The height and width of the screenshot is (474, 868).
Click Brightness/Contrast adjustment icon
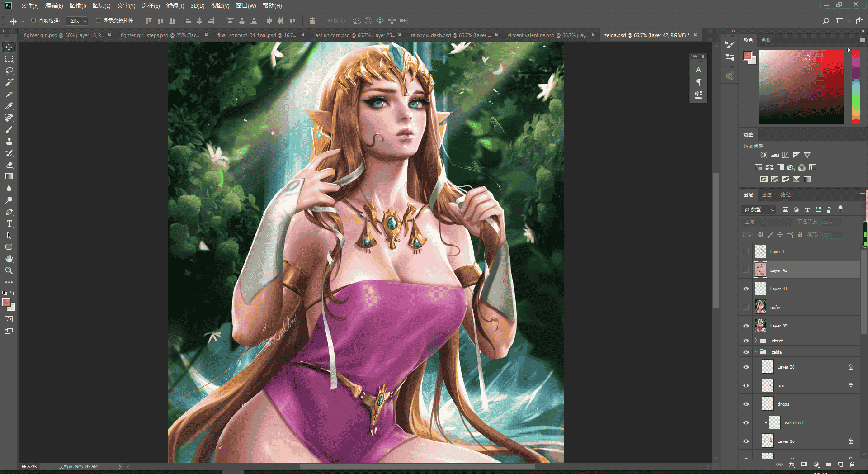(x=764, y=155)
